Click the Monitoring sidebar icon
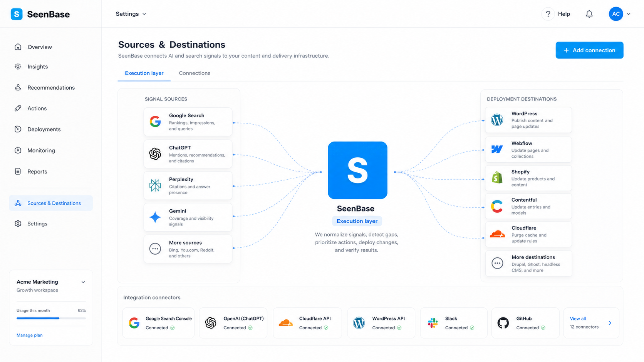 [x=18, y=150]
